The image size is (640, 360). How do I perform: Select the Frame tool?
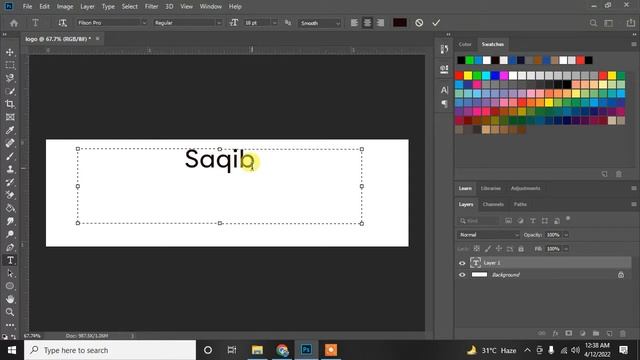pos(10,117)
